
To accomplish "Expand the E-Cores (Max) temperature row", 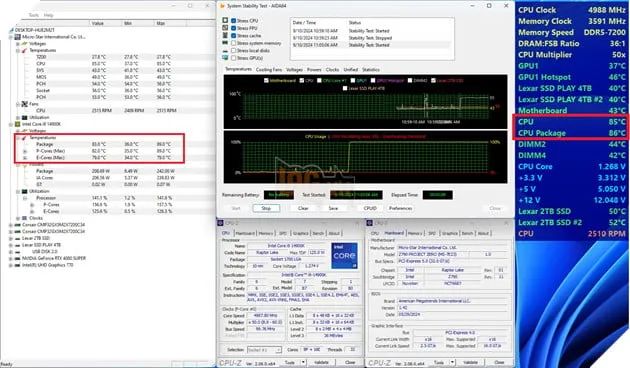I will pyautogui.click(x=25, y=158).
